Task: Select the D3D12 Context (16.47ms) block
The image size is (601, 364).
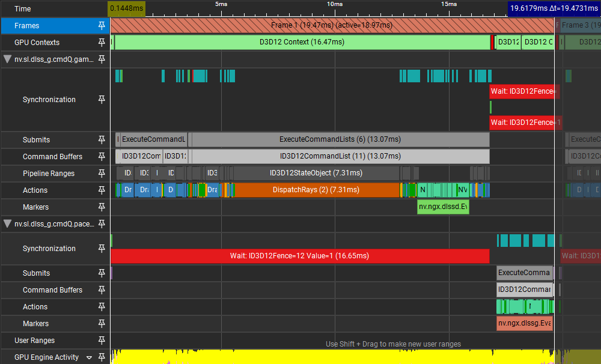Action: [302, 42]
